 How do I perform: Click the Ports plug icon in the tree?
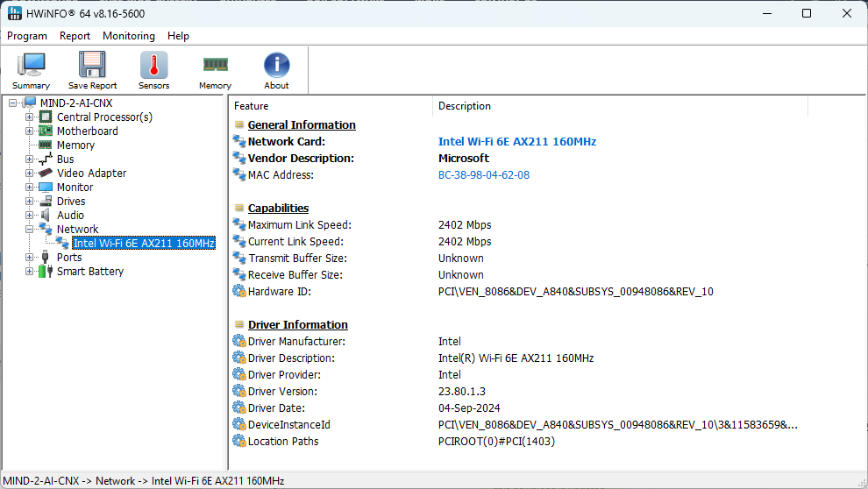(46, 258)
